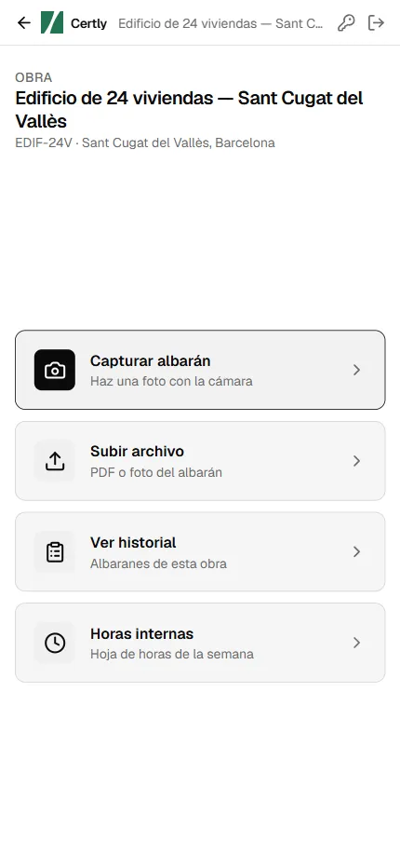
Task: Click the green Certly logo
Action: point(52,22)
